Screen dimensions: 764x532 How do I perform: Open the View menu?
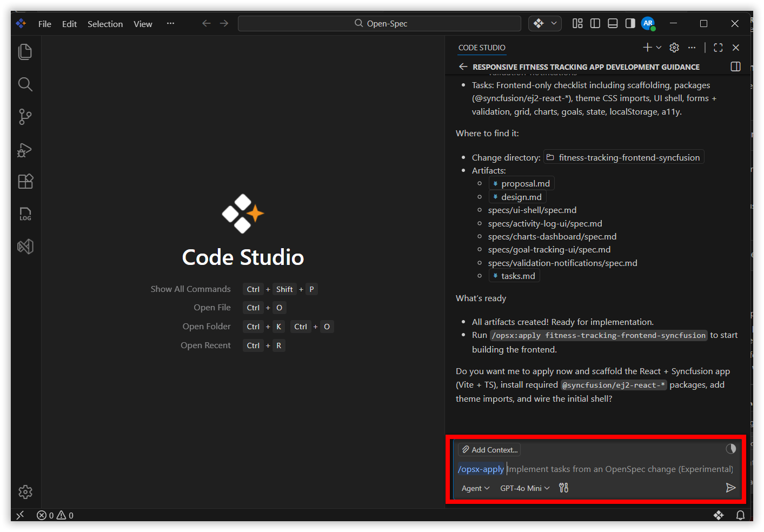pos(143,24)
